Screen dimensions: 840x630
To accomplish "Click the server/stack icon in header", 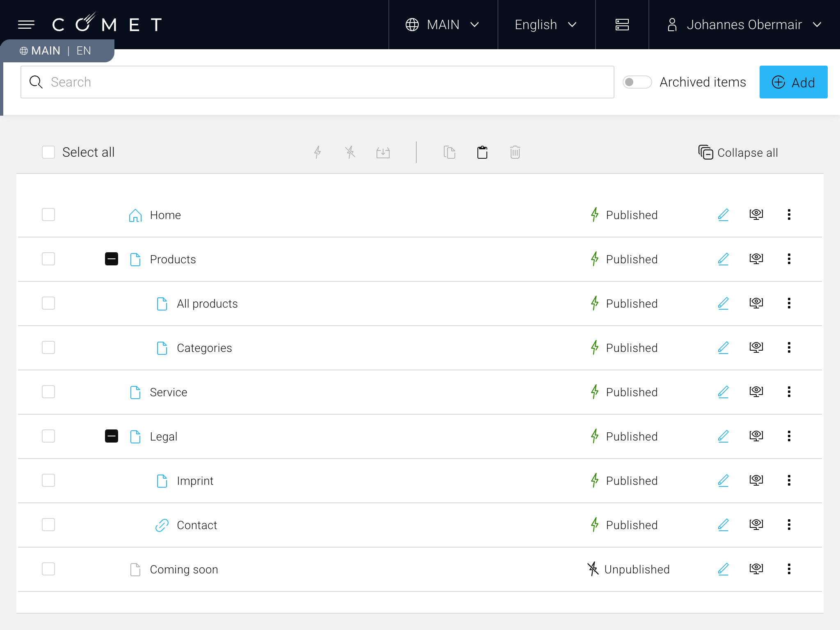I will (x=622, y=25).
